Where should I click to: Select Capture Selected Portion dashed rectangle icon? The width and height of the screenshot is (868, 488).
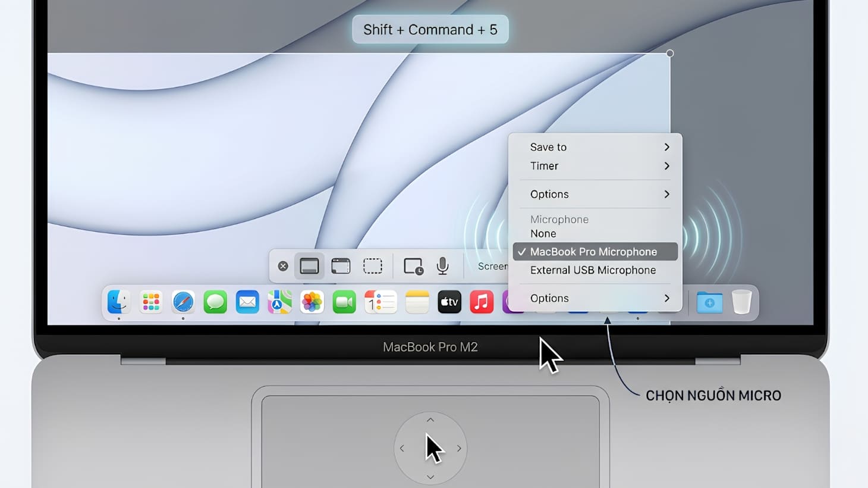pyautogui.click(x=373, y=266)
